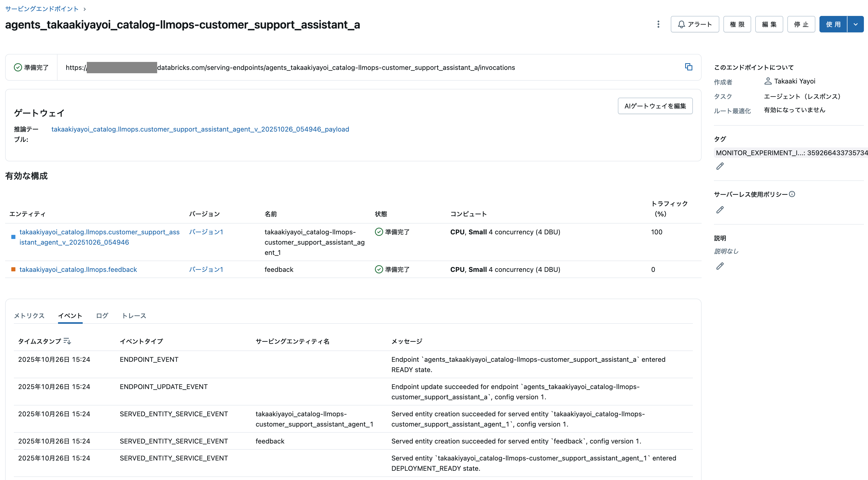Sort by the タイムスタンプ sort icon
The image size is (868, 480).
coord(67,341)
